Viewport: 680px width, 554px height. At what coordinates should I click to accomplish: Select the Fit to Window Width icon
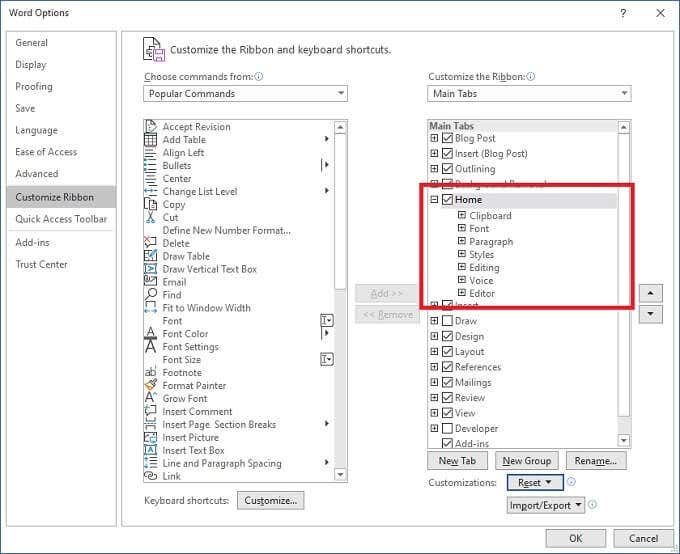tap(150, 308)
